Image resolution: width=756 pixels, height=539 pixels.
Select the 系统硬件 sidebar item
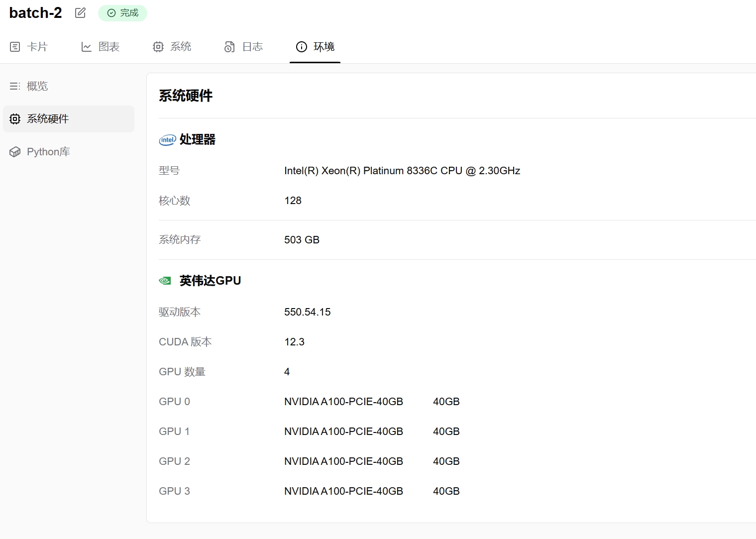[x=48, y=118]
